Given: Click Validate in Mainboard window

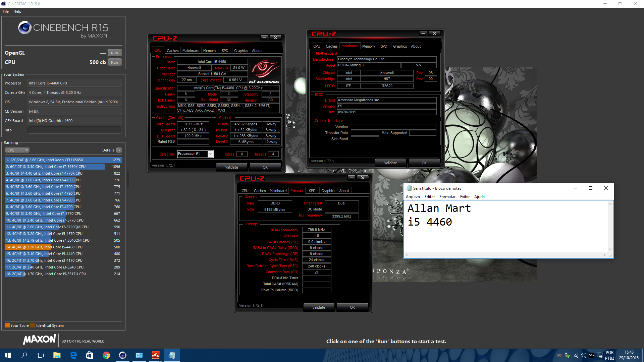Looking at the screenshot, I should (390, 163).
